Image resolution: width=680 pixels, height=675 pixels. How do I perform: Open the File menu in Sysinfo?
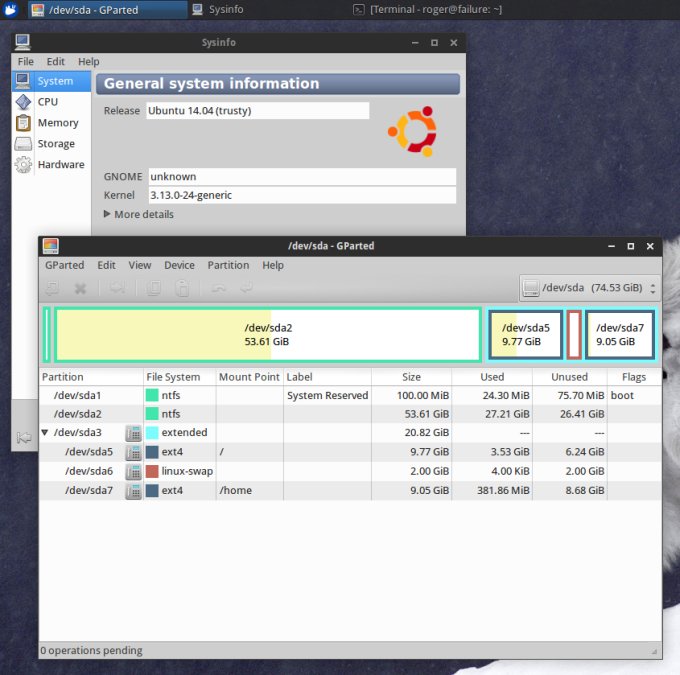26,62
